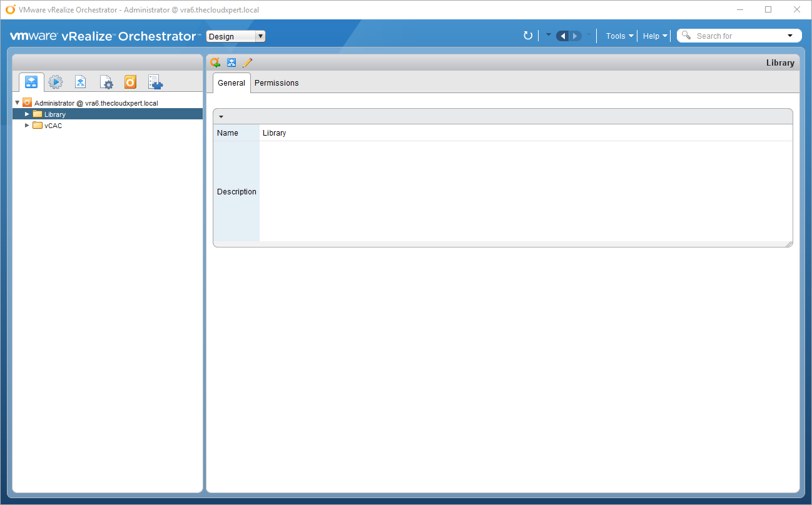Collapse the Administrator root tree node
Viewport: 812px width, 505px height.
pyautogui.click(x=18, y=102)
